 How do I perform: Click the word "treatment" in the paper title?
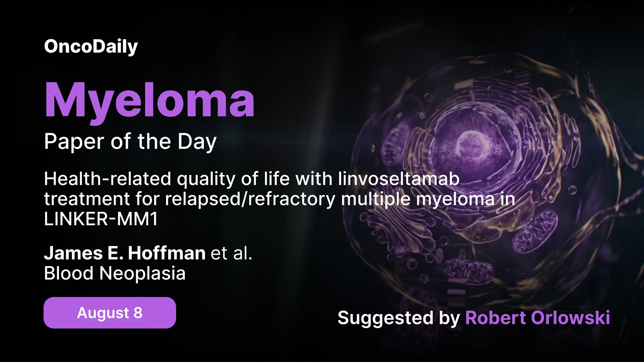click(x=87, y=199)
